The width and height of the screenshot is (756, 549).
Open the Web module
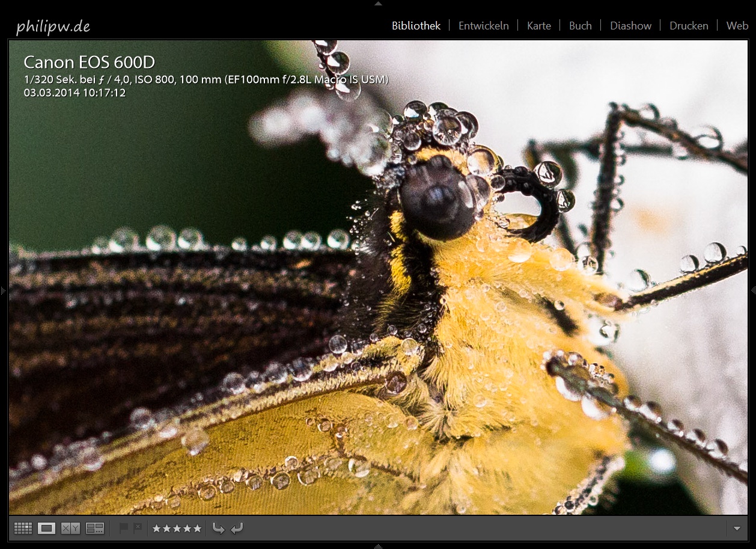[737, 26]
